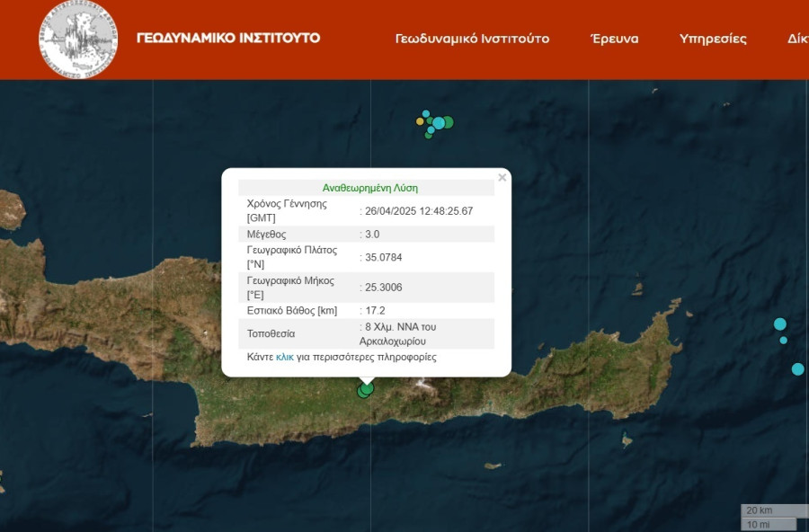Follow the κλικ link for more information
This screenshot has width=809, height=532.
[284, 357]
